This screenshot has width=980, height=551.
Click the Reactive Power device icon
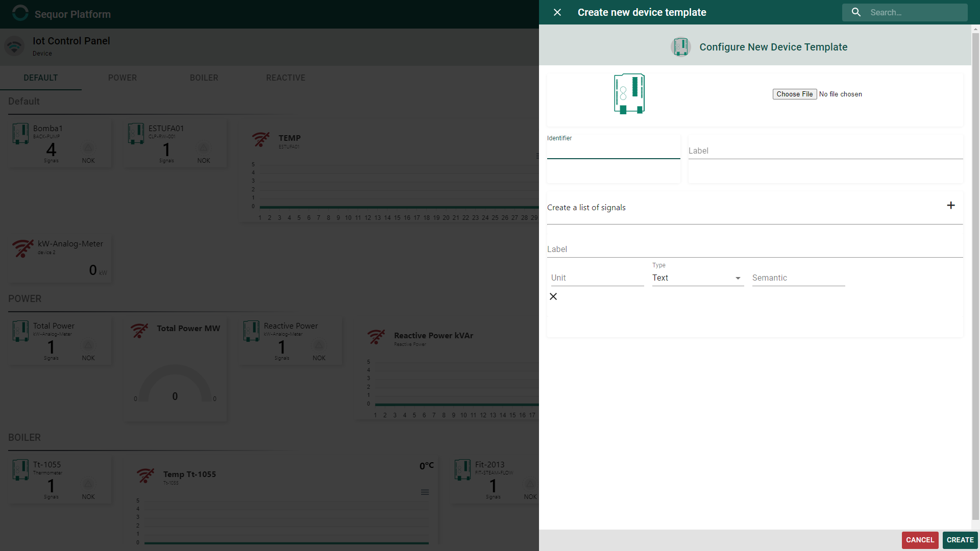coord(251,331)
